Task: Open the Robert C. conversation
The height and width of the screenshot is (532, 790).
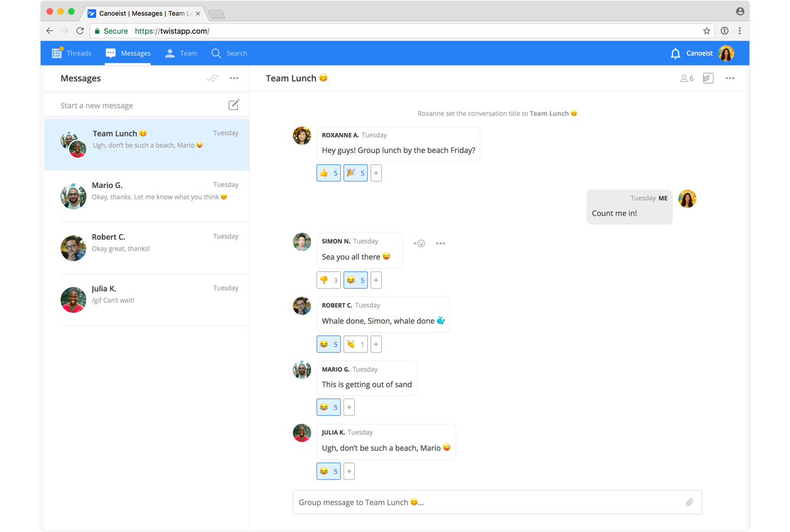Action: click(147, 248)
